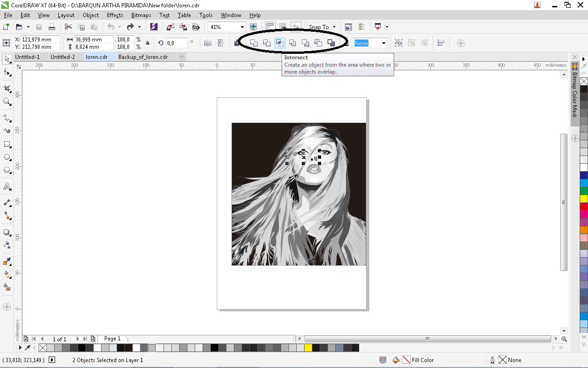Select the Polygon tool
Image resolution: width=588 pixels, height=368 pixels.
pos(7,170)
